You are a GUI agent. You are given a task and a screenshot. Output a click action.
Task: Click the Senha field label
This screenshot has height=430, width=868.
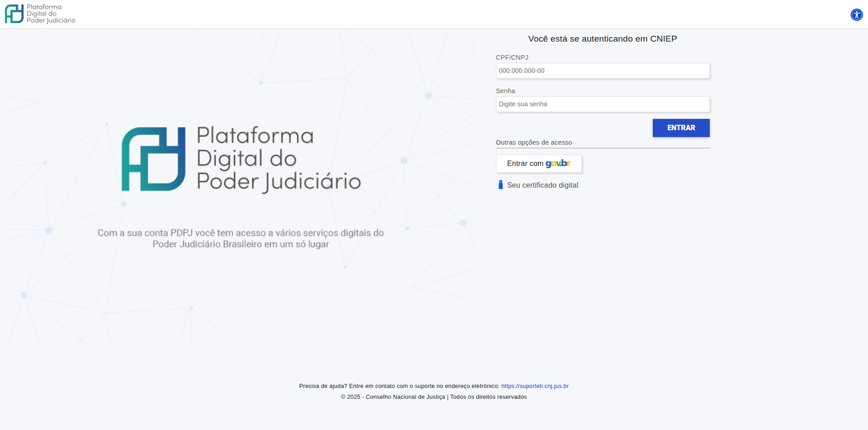[x=505, y=90]
